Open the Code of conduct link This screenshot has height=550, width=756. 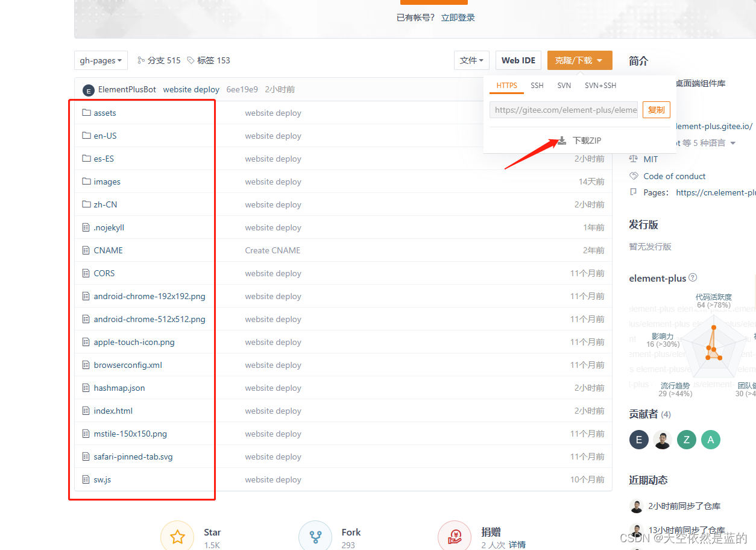point(675,176)
